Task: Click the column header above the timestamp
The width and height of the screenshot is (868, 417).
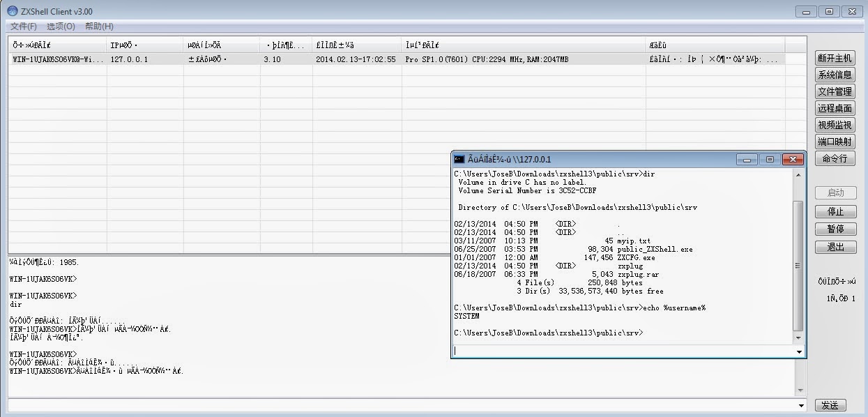Action: click(357, 45)
